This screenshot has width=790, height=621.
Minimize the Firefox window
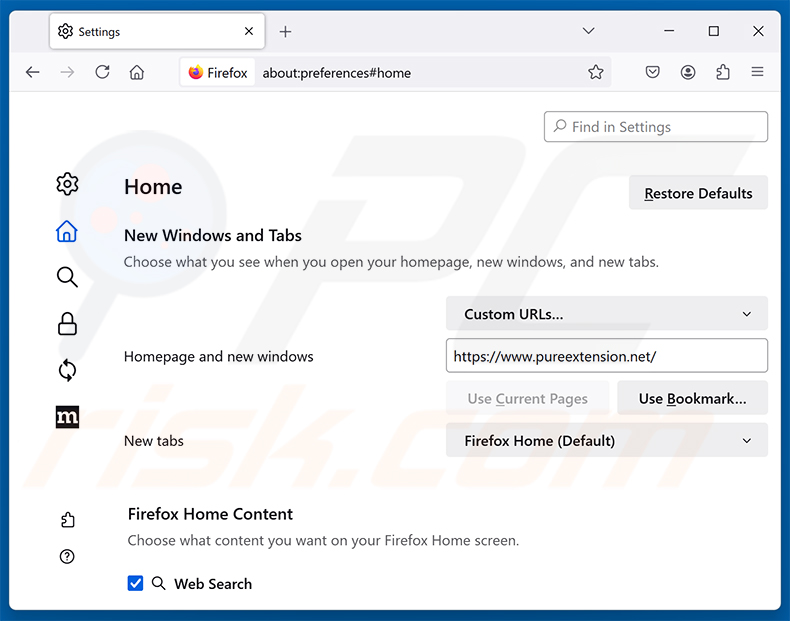(x=669, y=31)
